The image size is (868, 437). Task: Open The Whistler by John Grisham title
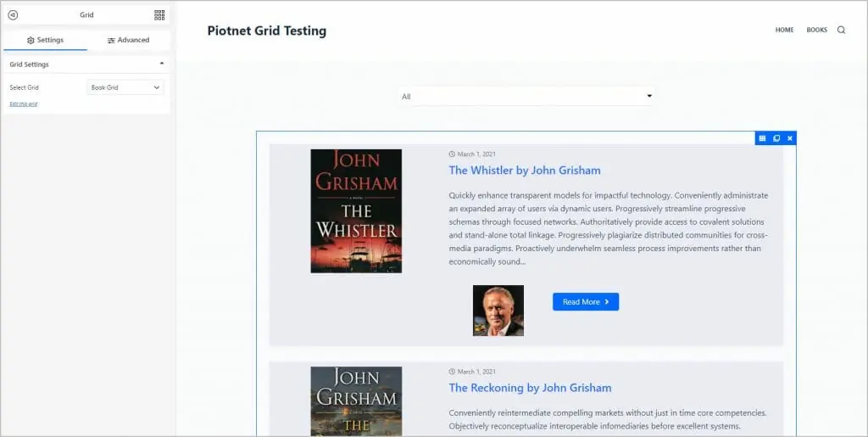coord(525,170)
